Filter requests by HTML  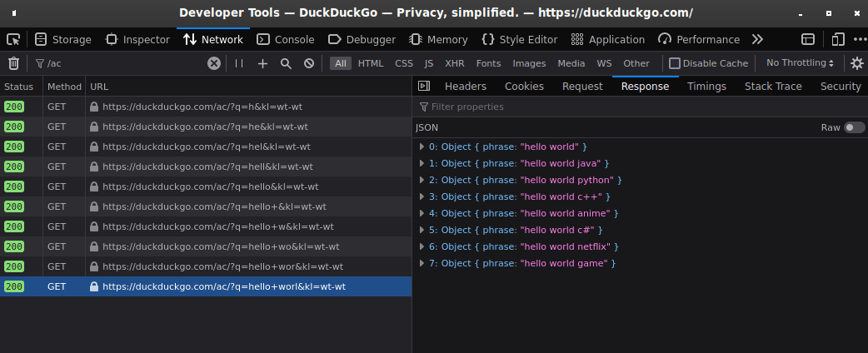click(x=371, y=63)
